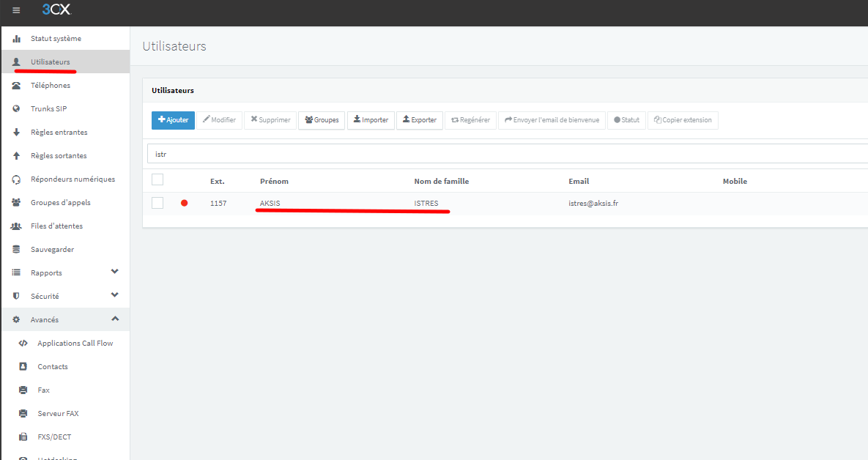Sort by Email column header

[x=579, y=182]
